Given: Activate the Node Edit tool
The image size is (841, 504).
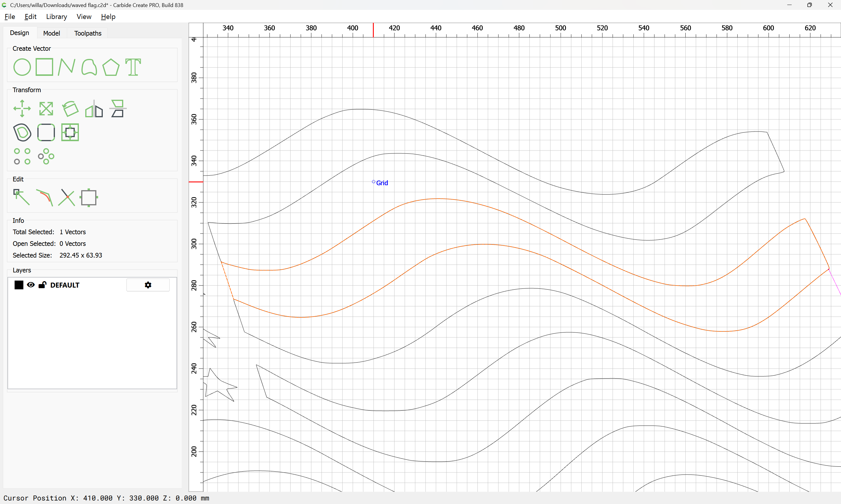Looking at the screenshot, I should (x=21, y=197).
